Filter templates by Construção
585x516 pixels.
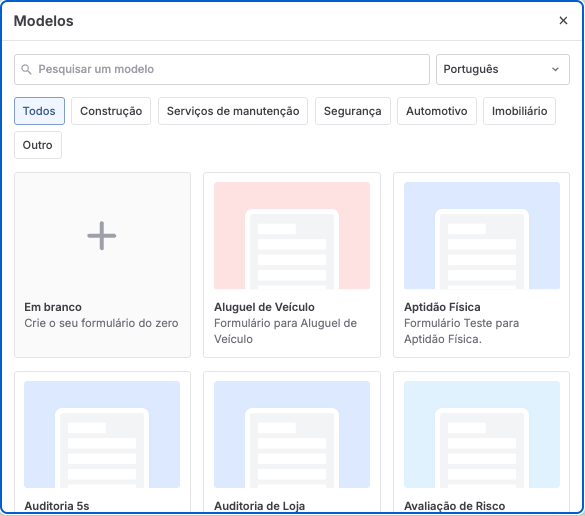point(111,111)
